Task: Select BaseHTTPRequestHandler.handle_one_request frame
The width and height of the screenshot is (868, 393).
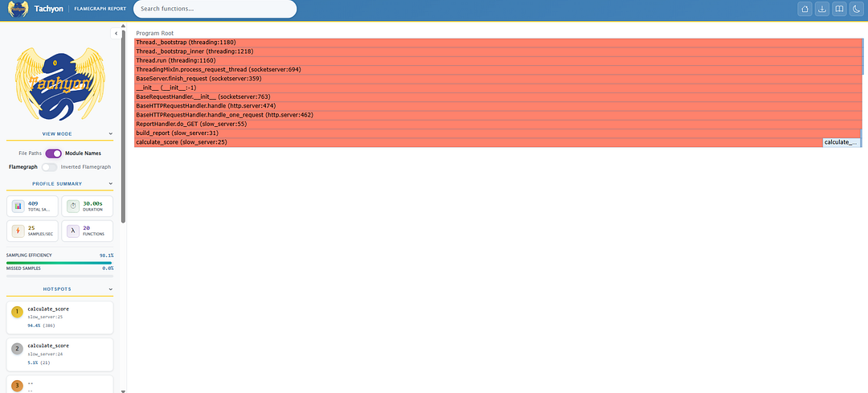Action: (498, 115)
